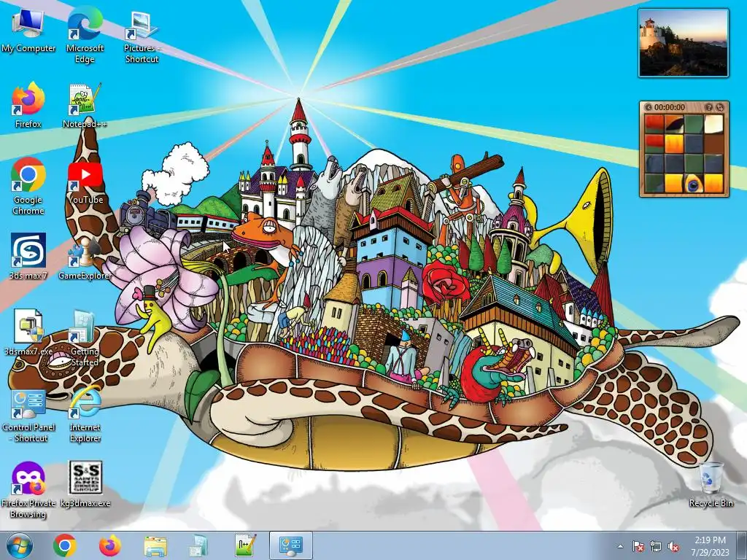This screenshot has height=560, width=747.
Task: Move the puzzle tile with black beak stripe
Action: point(674,124)
